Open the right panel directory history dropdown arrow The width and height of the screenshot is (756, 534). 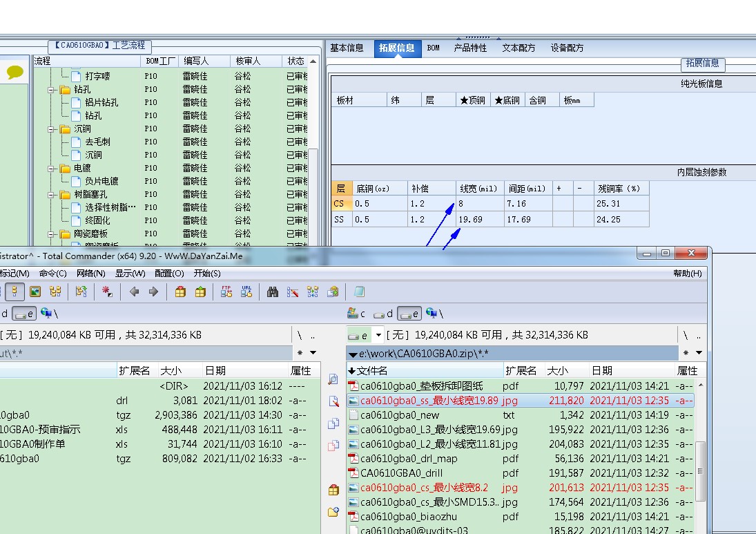click(699, 353)
